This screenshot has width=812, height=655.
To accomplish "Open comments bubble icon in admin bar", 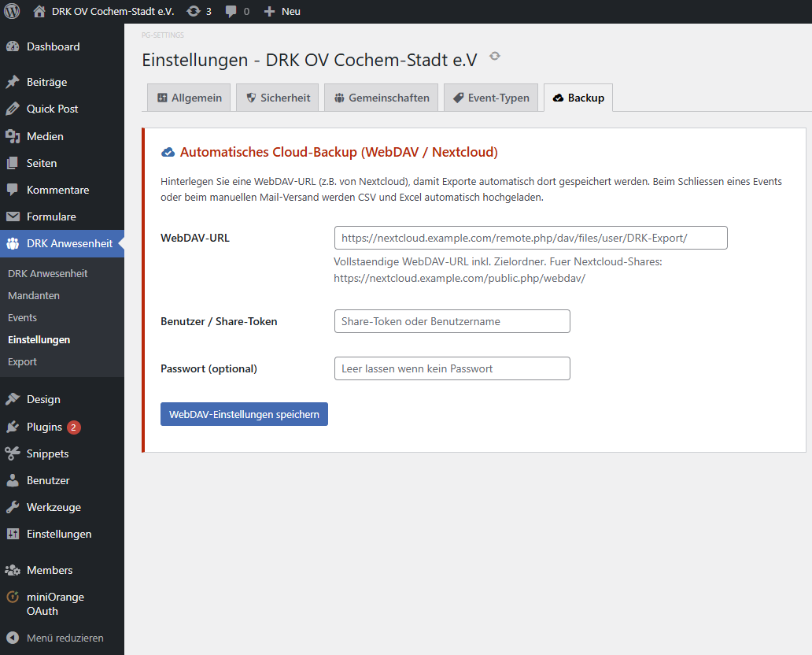I will click(x=231, y=11).
